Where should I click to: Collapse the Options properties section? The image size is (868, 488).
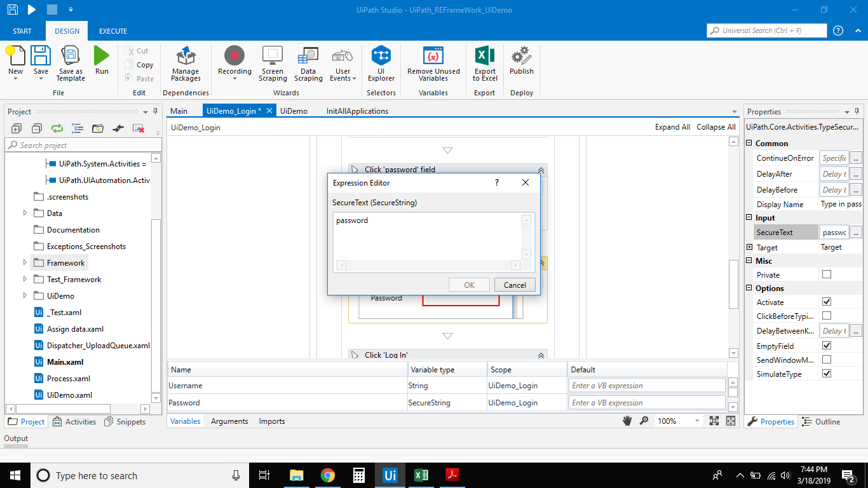coord(750,288)
